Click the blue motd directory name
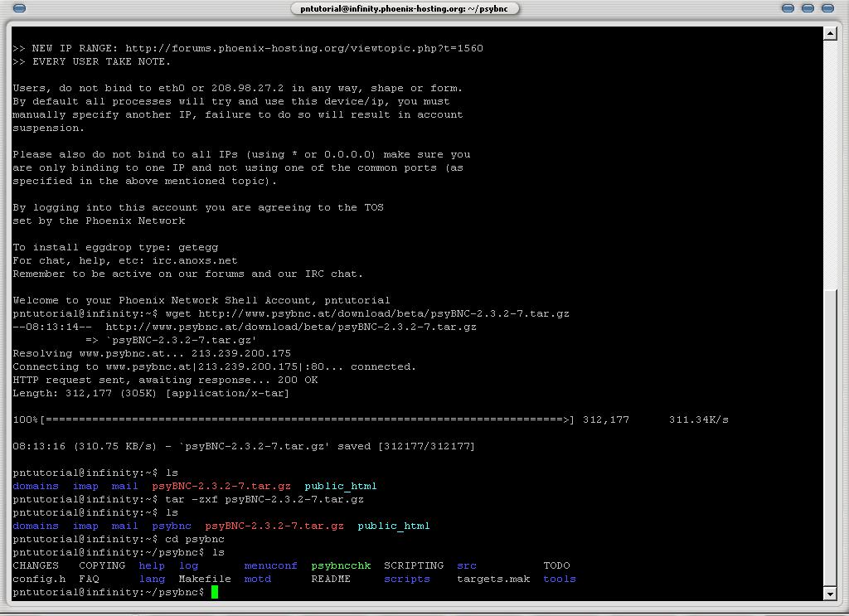The image size is (849, 616). tap(258, 580)
